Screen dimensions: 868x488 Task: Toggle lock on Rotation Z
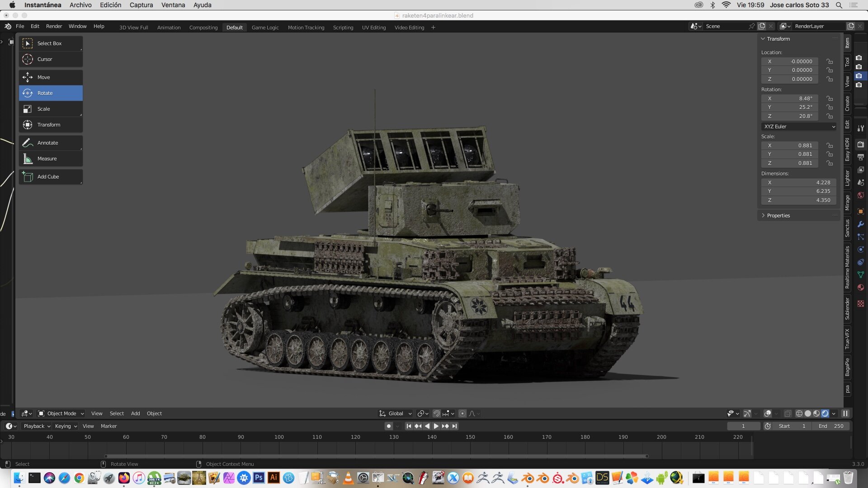coord(830,116)
